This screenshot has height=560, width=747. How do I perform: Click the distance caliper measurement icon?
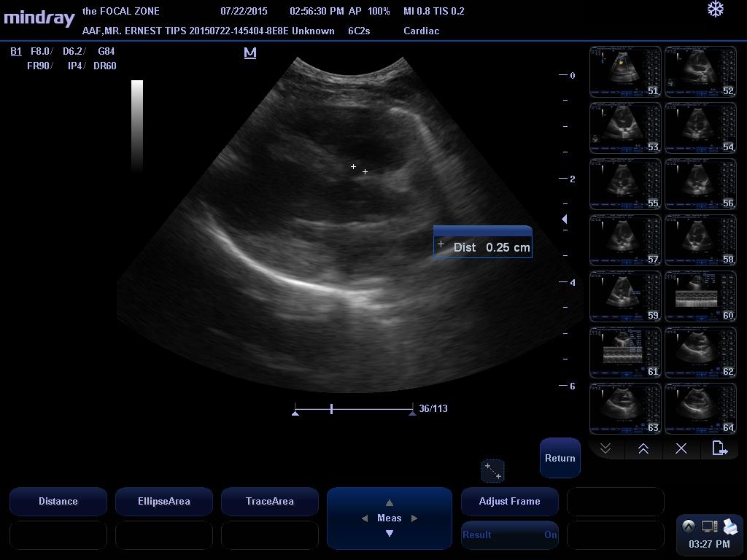pos(493,471)
